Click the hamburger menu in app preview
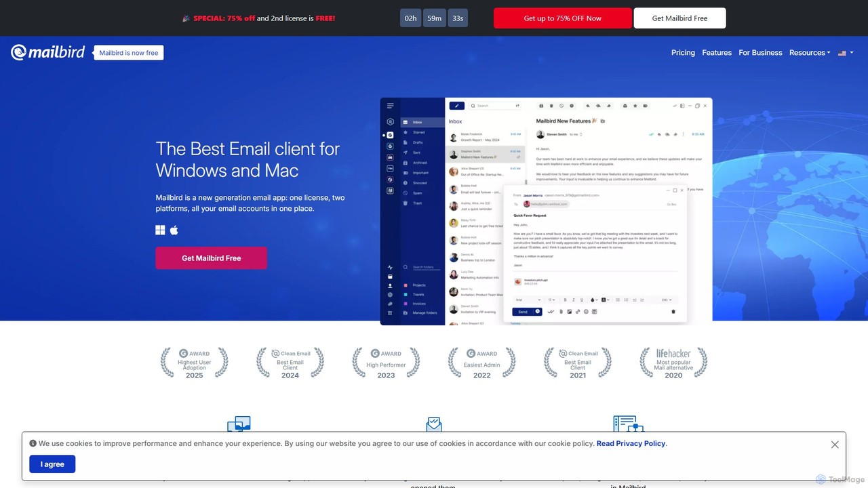Viewport: 868px width, 488px height. click(x=390, y=106)
